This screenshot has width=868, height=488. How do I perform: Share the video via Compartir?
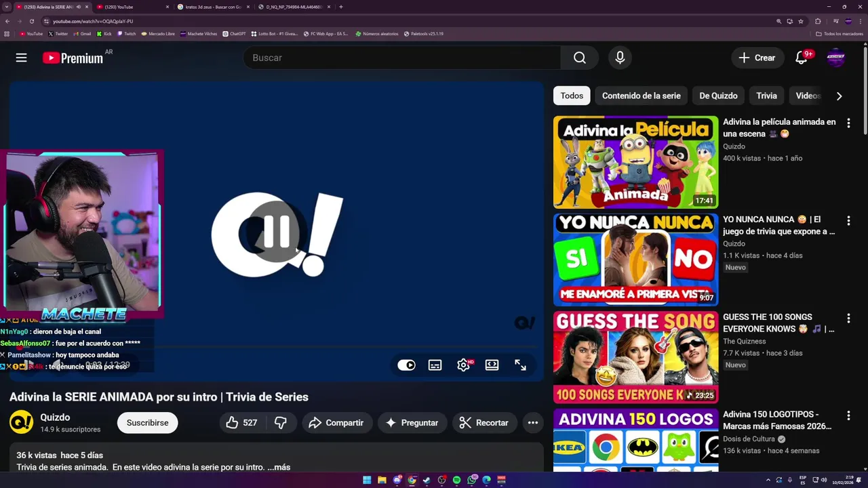pos(337,422)
